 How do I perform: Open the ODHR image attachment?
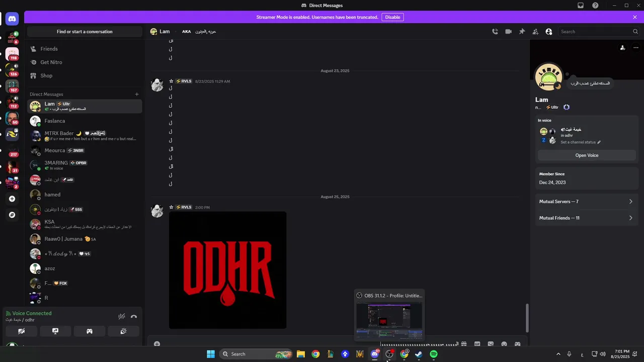(227, 270)
